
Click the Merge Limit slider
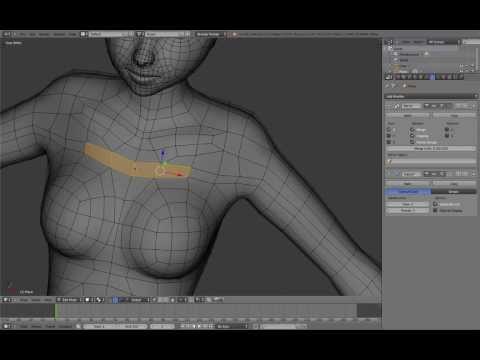click(x=431, y=148)
